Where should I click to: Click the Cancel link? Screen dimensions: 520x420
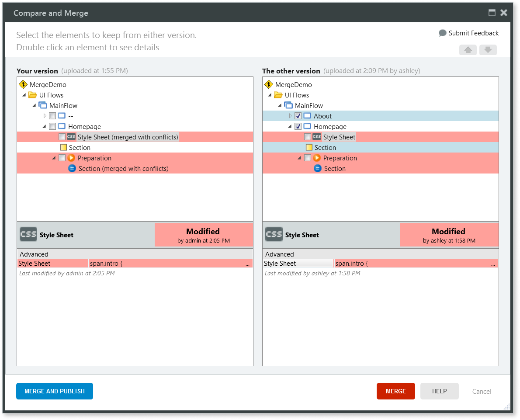(482, 391)
